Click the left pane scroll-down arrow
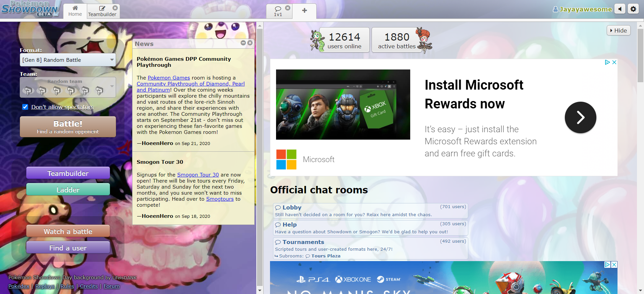 pyautogui.click(x=260, y=290)
